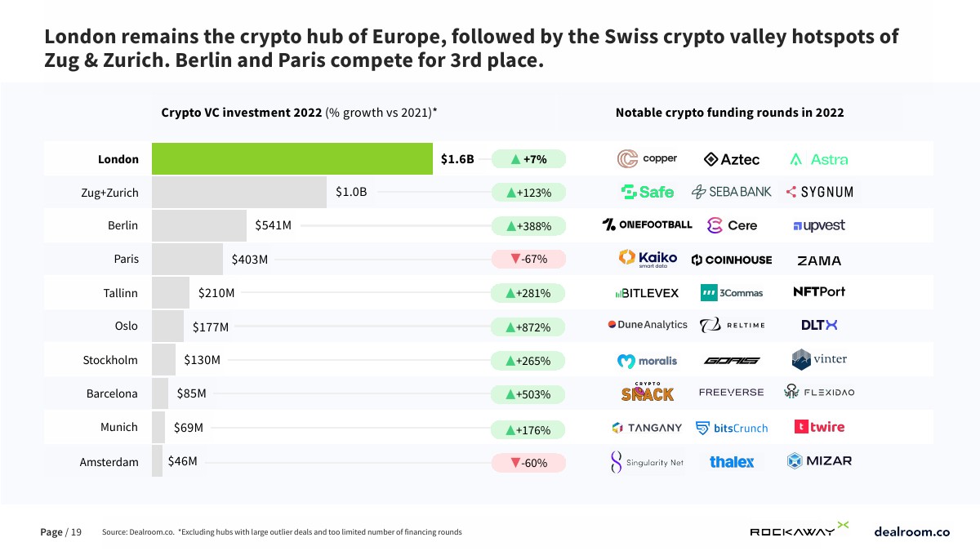Click the Copper company logo
980x551 pixels.
pos(647,159)
